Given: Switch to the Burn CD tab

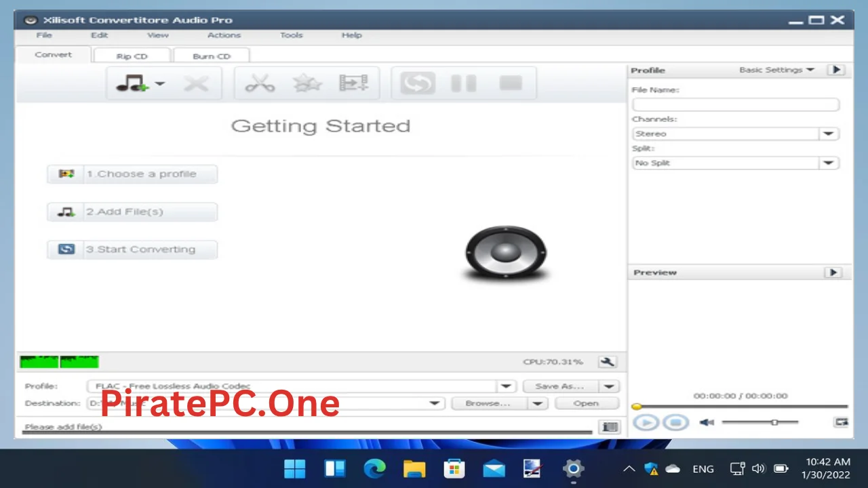Looking at the screenshot, I should click(212, 56).
